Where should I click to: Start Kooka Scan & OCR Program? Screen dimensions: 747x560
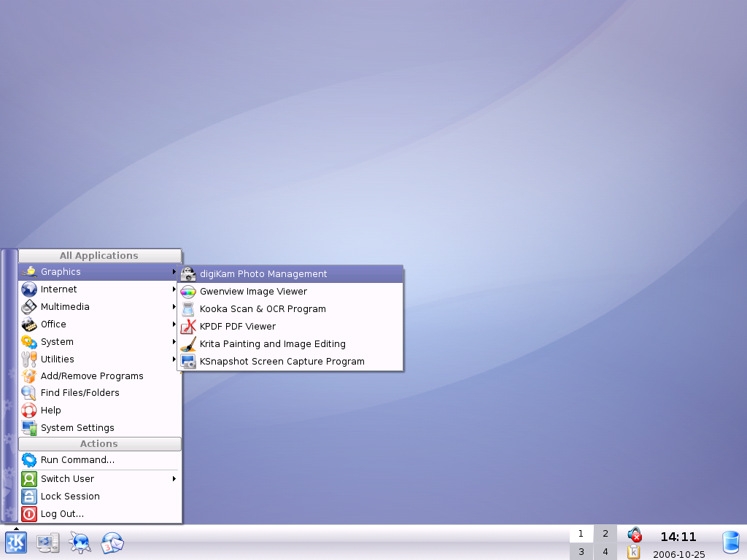290,309
